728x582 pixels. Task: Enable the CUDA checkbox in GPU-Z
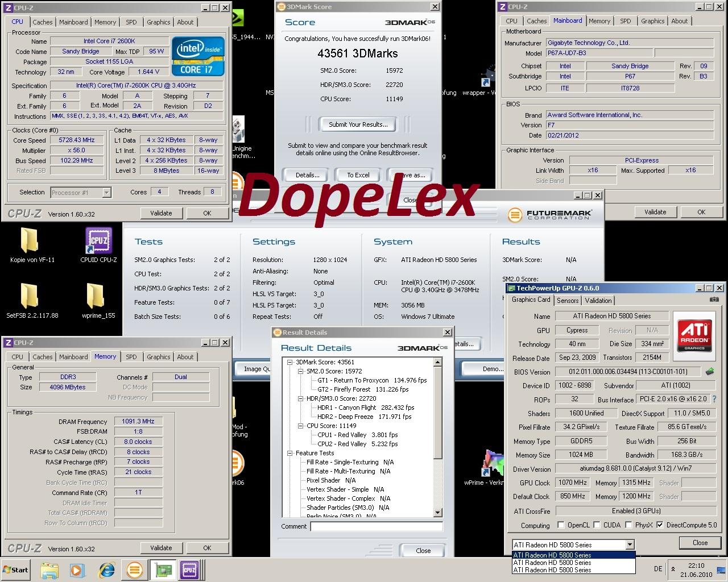(x=597, y=525)
